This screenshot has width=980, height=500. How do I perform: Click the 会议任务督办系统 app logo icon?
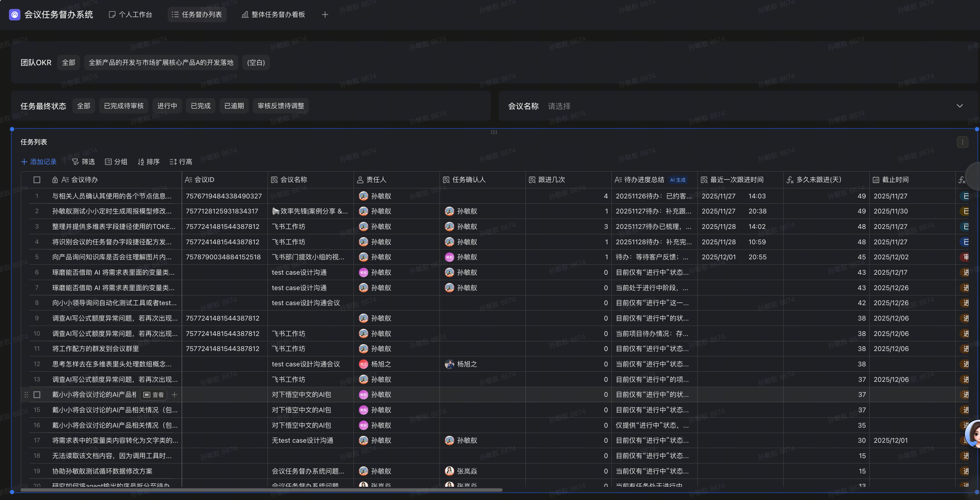point(14,14)
